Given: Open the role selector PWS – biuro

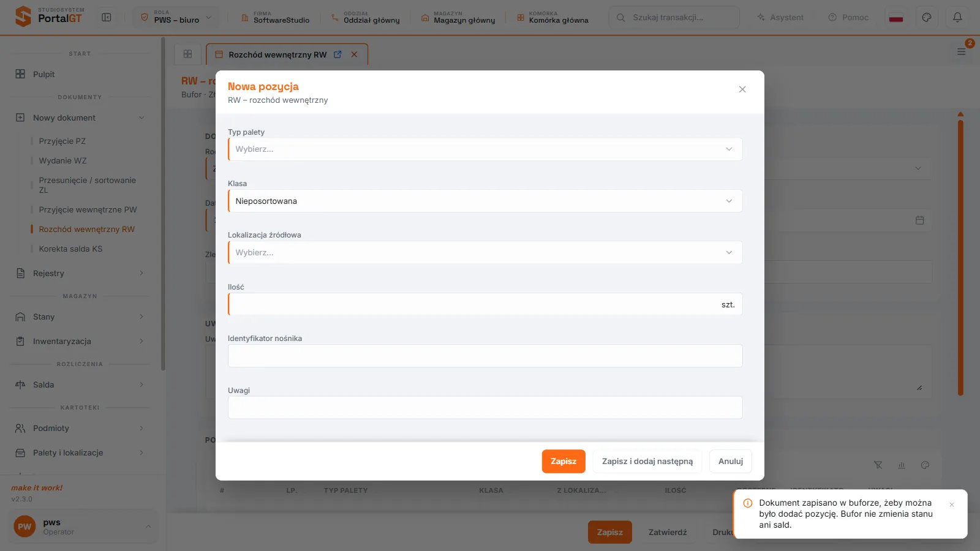Looking at the screenshot, I should point(176,17).
